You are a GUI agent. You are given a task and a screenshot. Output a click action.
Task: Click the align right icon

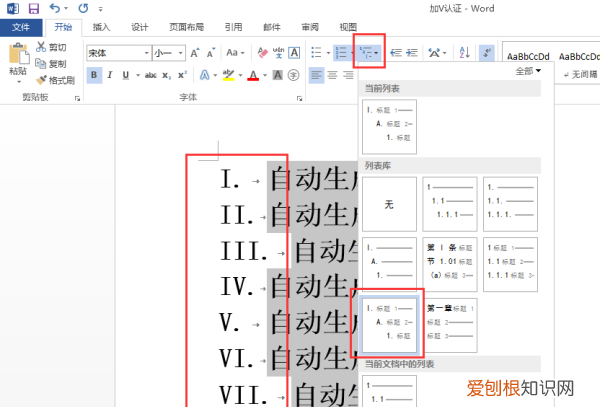pyautogui.click(x=348, y=75)
